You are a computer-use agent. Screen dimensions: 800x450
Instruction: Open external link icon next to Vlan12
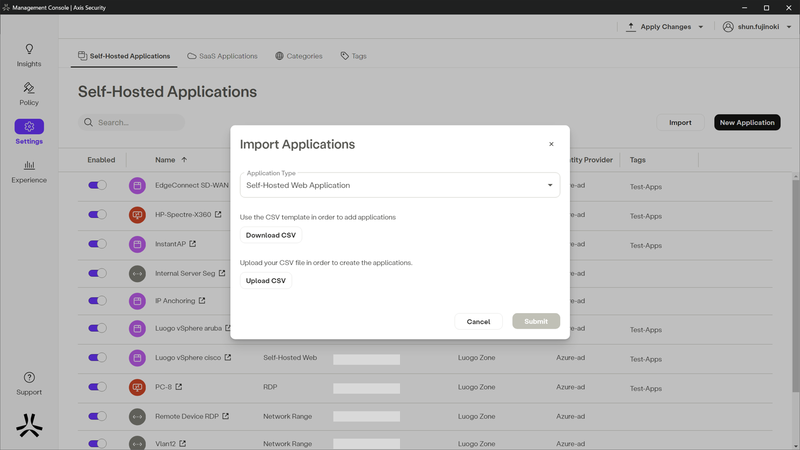point(183,443)
